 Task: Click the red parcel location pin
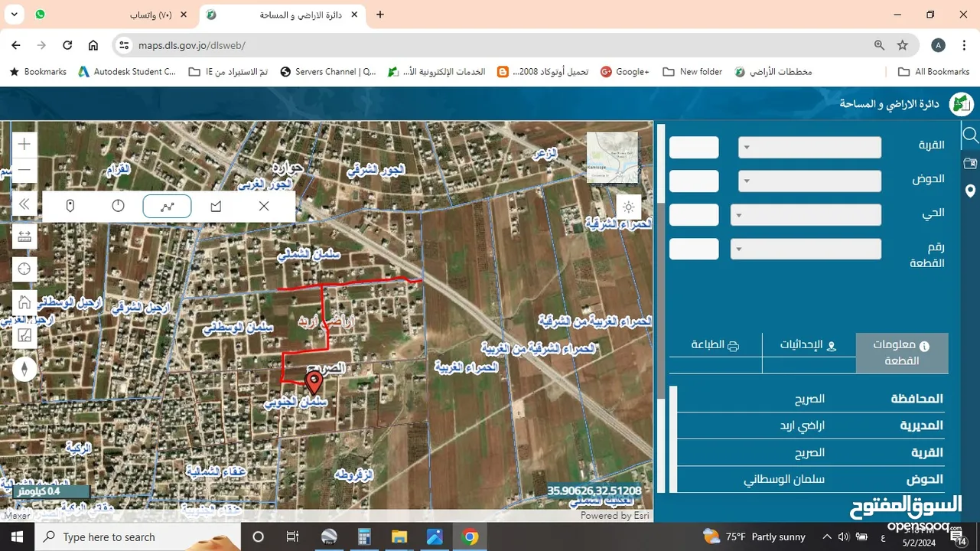(x=314, y=382)
